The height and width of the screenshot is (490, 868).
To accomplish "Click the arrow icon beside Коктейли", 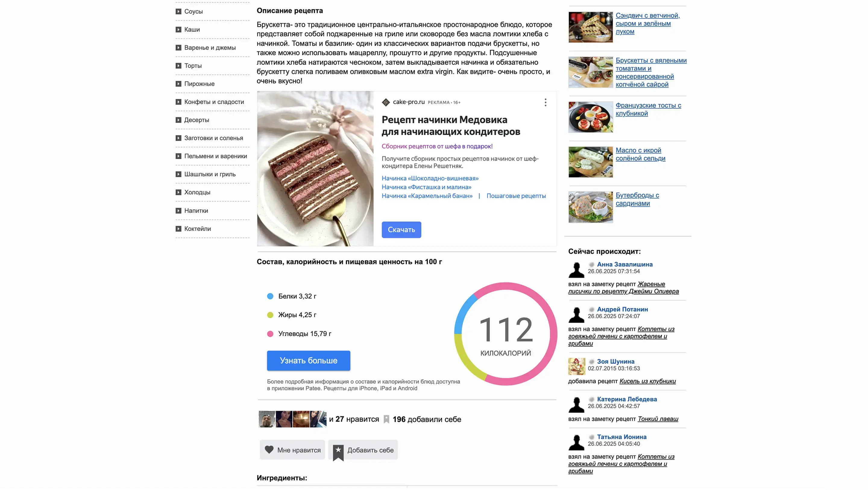I will [178, 229].
